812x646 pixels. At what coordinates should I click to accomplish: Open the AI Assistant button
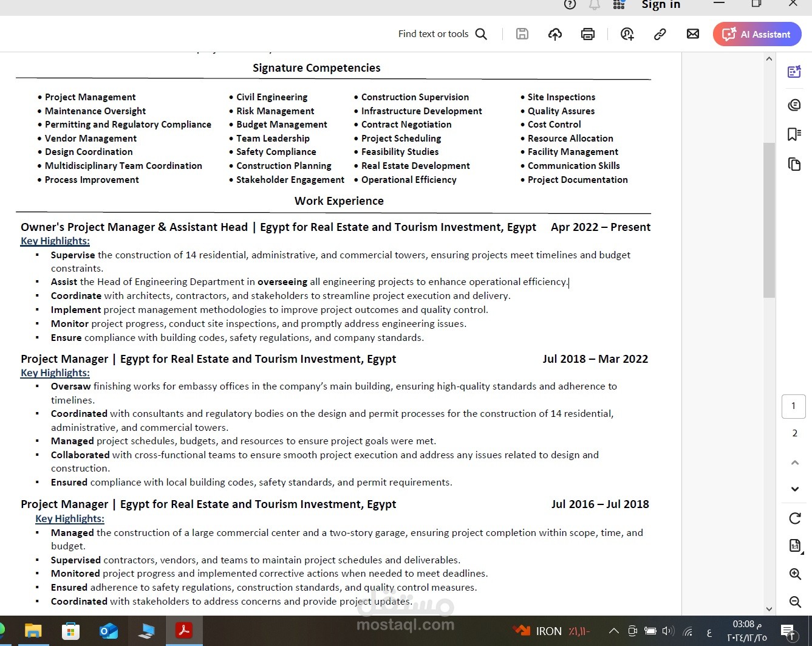757,34
